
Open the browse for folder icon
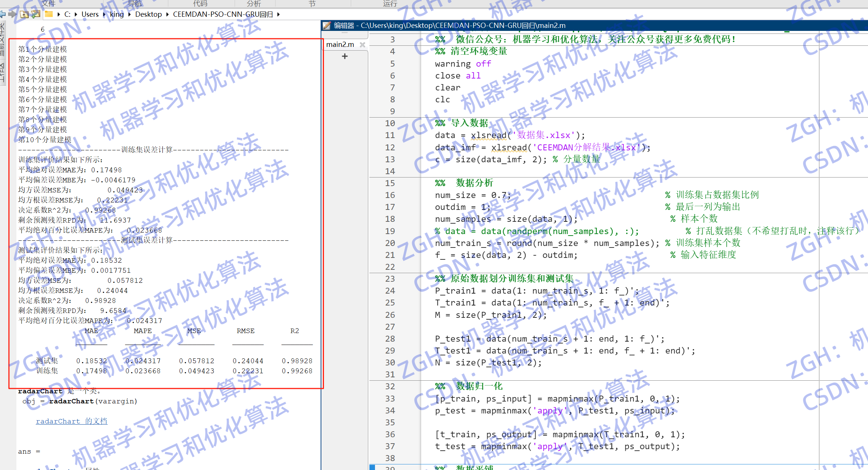pyautogui.click(x=36, y=14)
